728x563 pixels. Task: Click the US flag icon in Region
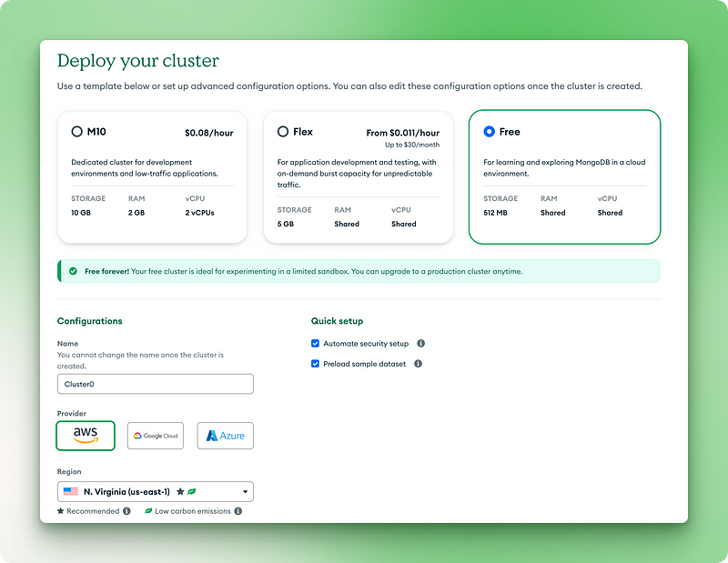point(71,491)
